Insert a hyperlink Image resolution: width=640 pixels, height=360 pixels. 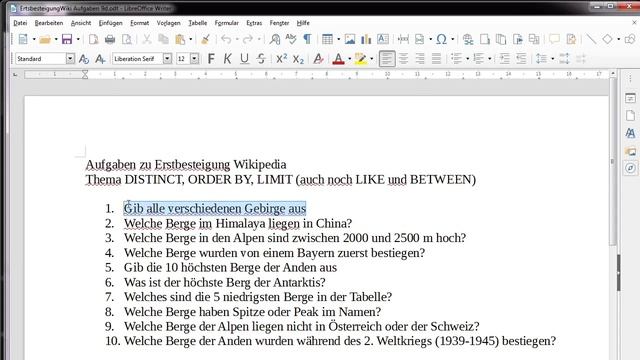pyautogui.click(x=468, y=39)
